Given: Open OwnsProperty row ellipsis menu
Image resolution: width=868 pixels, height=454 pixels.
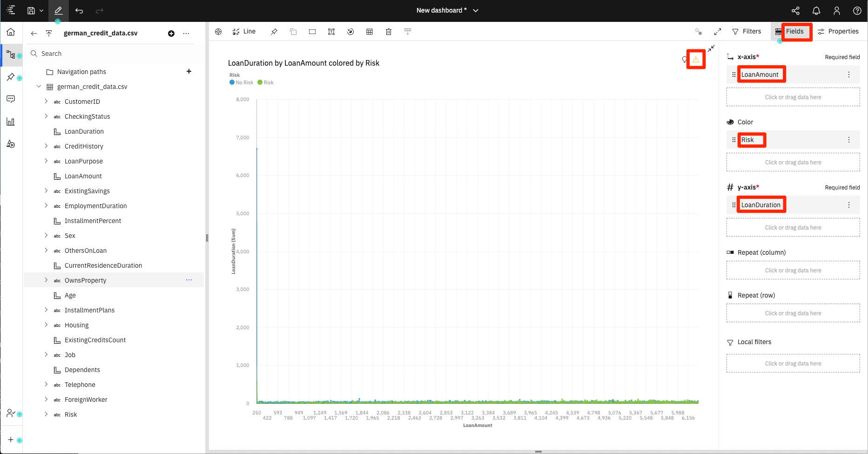Looking at the screenshot, I should (189, 280).
